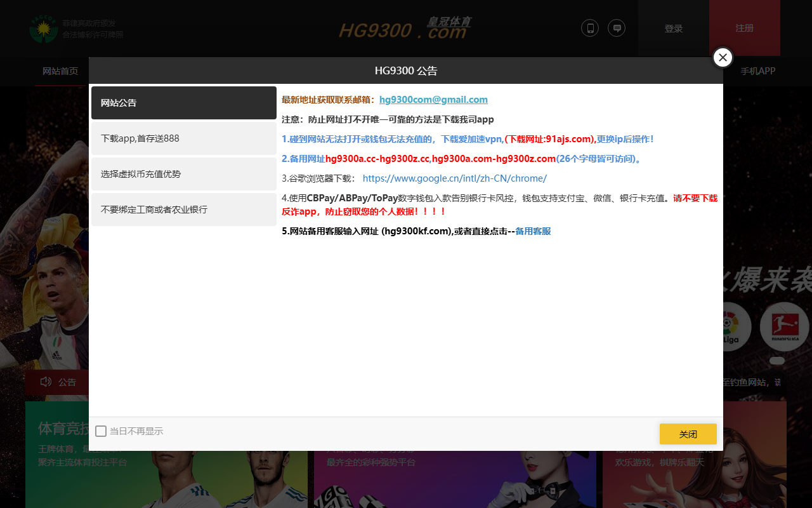812x508 pixels.
Task: Open the 选择虚拟币充值优势 tab
Action: point(184,174)
